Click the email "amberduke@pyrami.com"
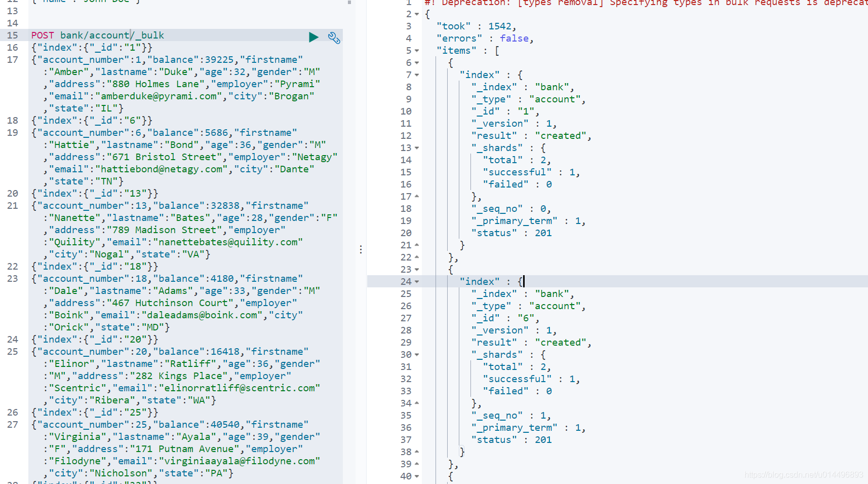868x484 pixels. tap(159, 96)
